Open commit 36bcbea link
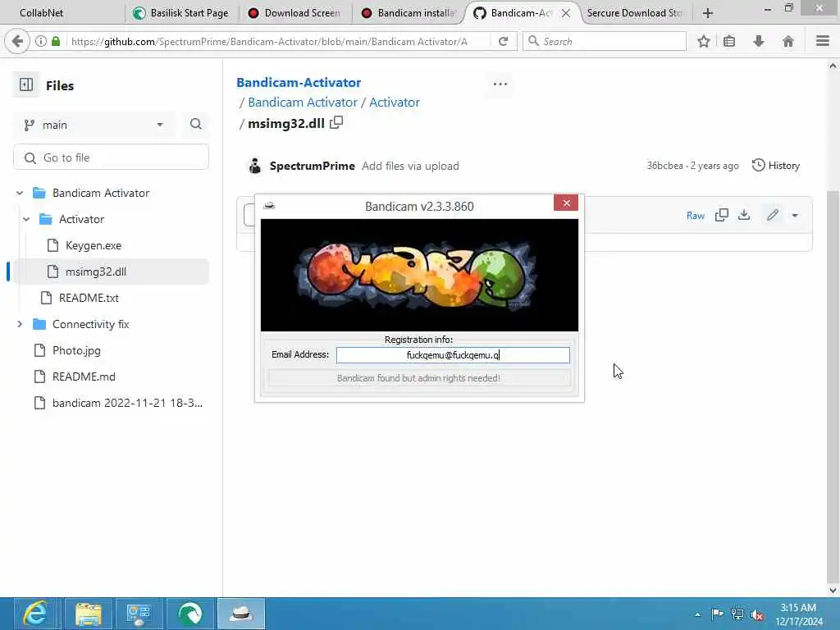The height and width of the screenshot is (630, 840). click(664, 166)
